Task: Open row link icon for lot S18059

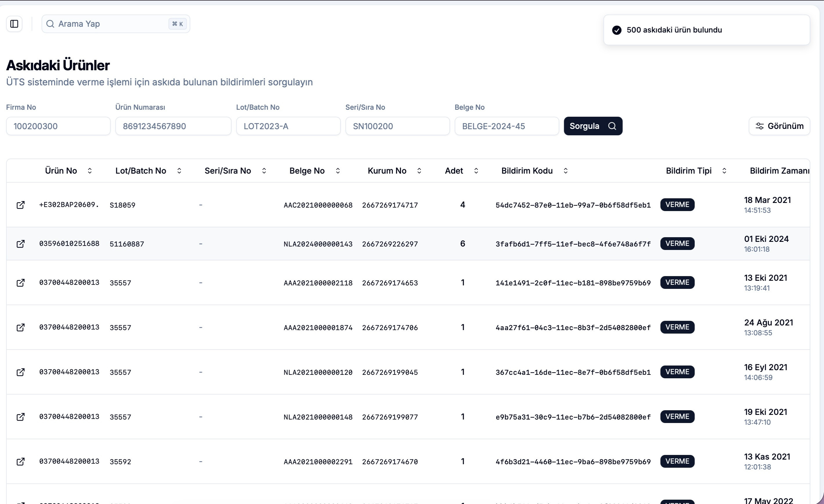Action: tap(20, 205)
